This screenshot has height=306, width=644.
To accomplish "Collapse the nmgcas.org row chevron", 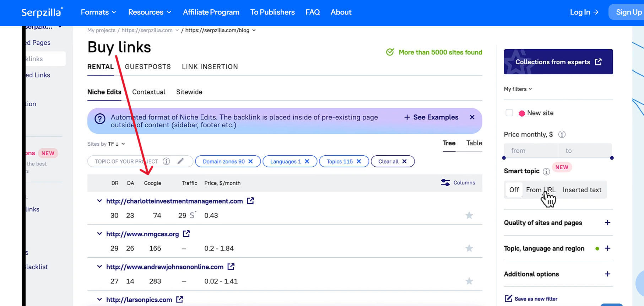I will click(x=99, y=233).
